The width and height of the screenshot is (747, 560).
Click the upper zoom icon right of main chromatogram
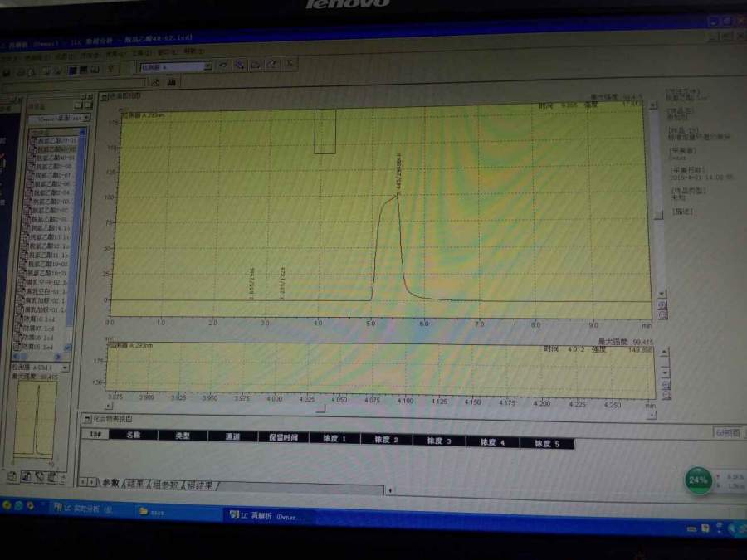(x=662, y=305)
